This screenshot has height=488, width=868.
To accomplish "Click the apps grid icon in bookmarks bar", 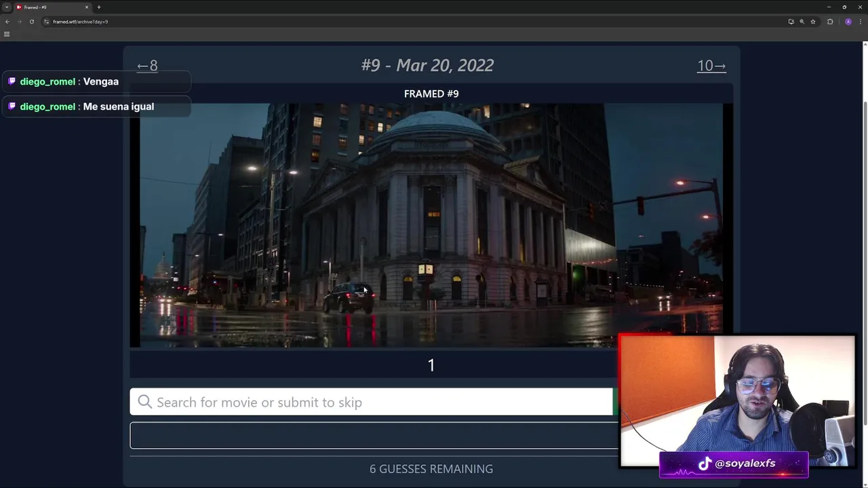I will tap(7, 34).
